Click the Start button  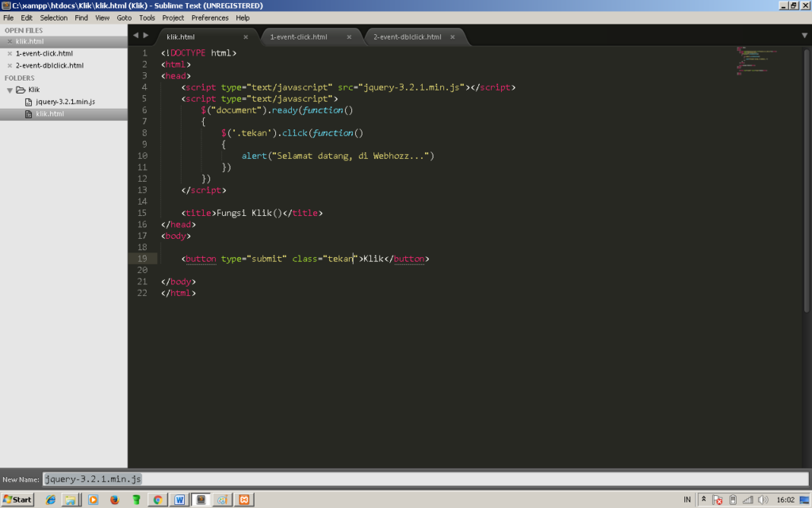[x=16, y=499]
